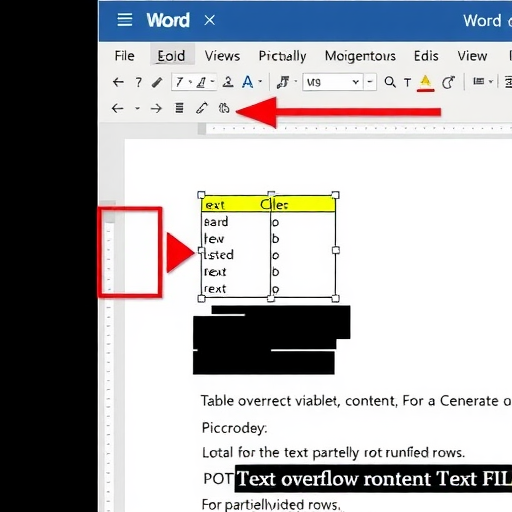Click the middle-right table selection handle
Image resolution: width=512 pixels, height=512 pixels.
click(336, 250)
